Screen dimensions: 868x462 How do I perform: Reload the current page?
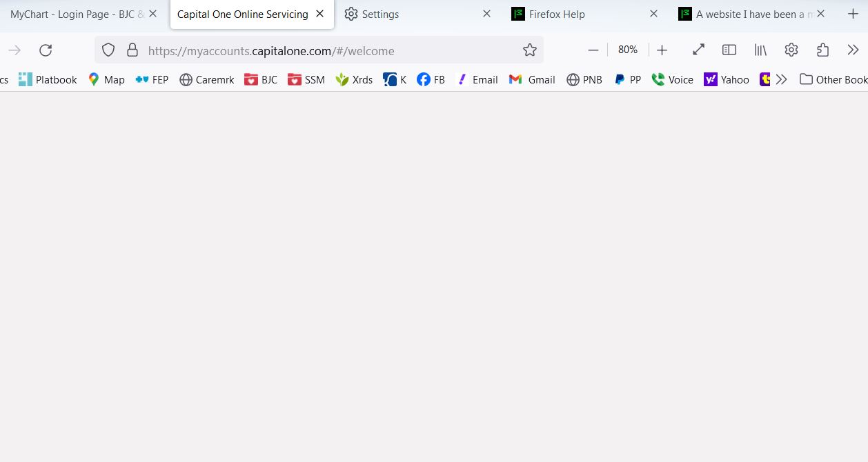click(x=46, y=50)
